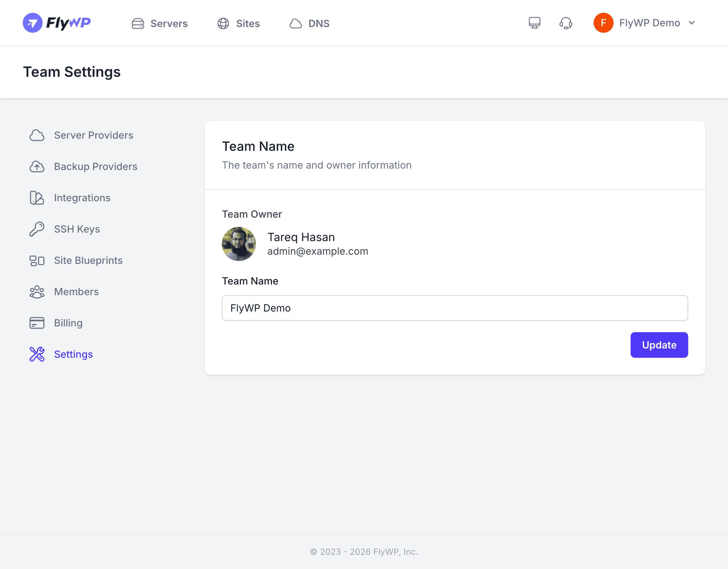
Task: Go to Sites in top navigation
Action: click(248, 23)
